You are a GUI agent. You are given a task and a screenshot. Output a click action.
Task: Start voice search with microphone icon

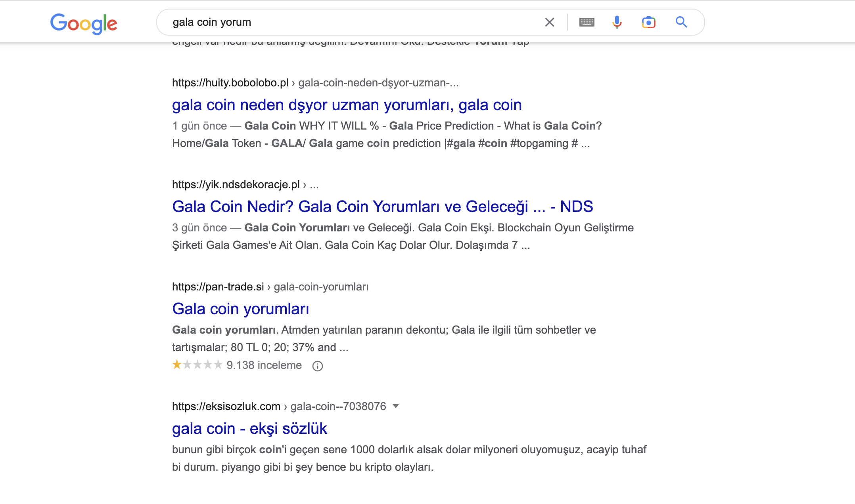click(x=617, y=22)
